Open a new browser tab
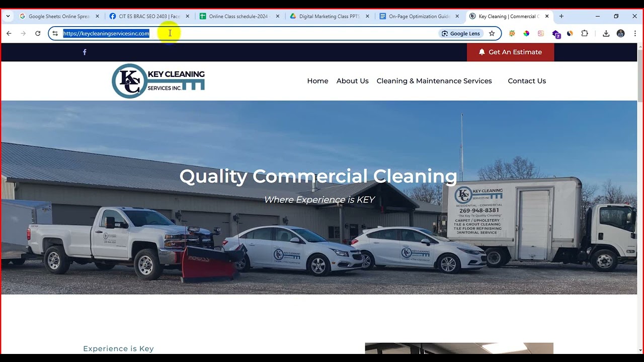This screenshot has width=644, height=362. (561, 16)
